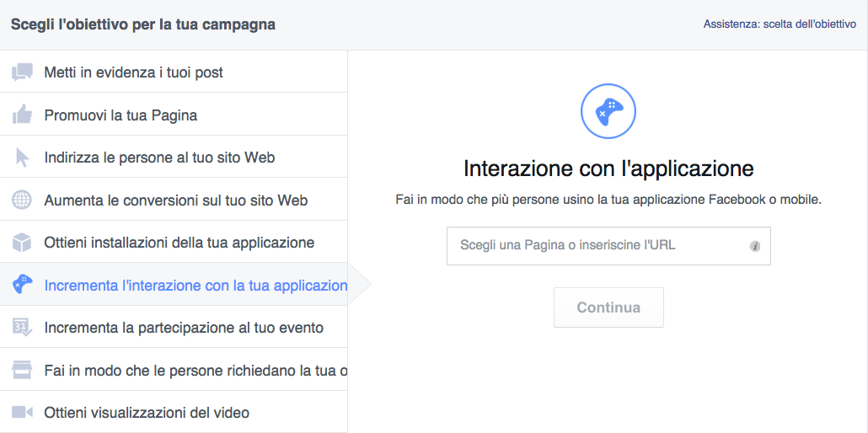Viewport: 868px width, 433px height.
Task: Click the thumbs-up icon for Page promotion
Action: 22,115
